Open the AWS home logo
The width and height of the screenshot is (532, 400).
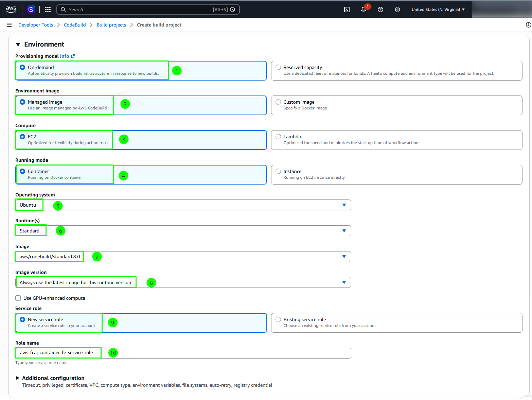[x=11, y=10]
